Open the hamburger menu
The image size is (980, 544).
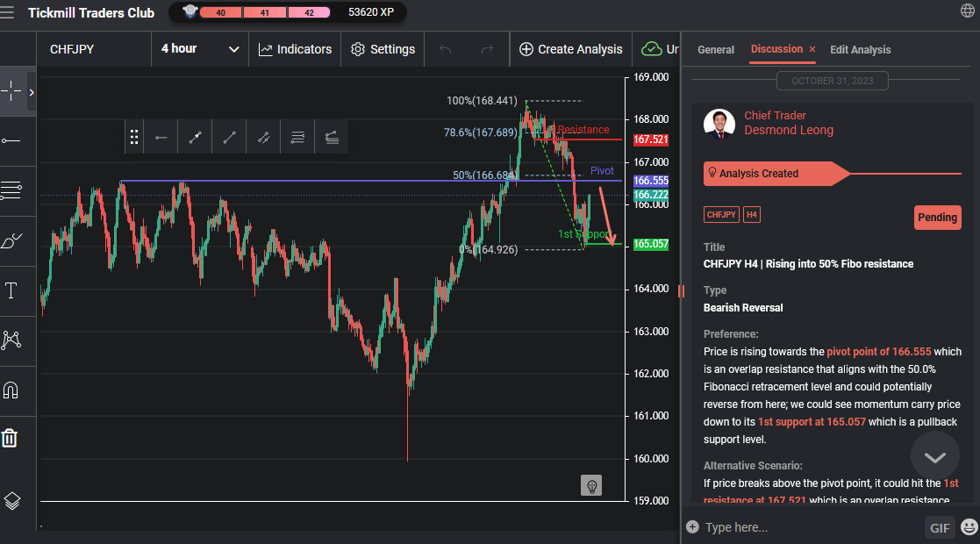pos(7,12)
